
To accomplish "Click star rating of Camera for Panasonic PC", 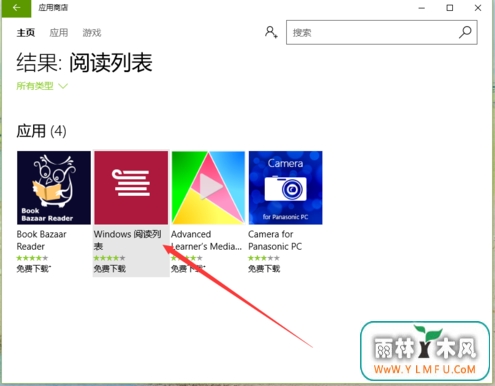I will click(x=264, y=258).
